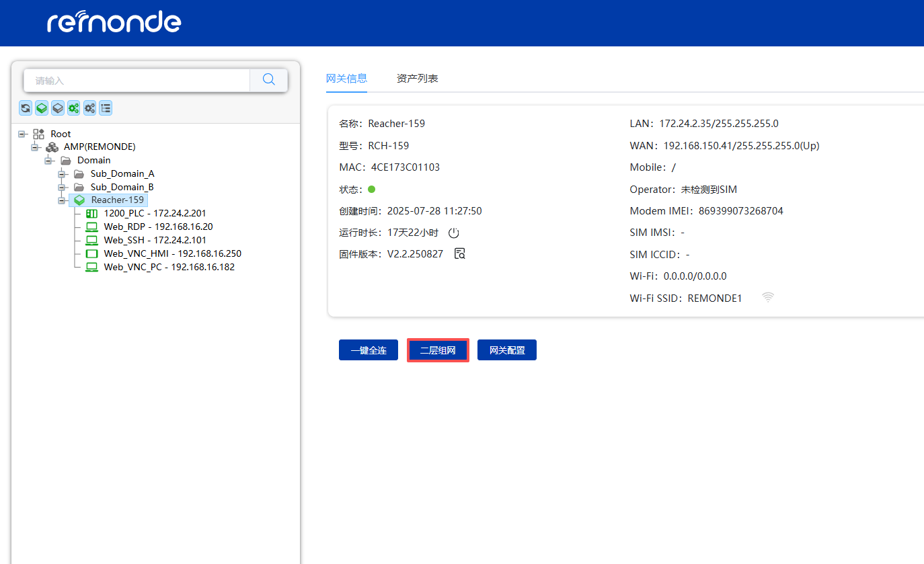Click the 1200_PLC device icon in tree

point(91,213)
